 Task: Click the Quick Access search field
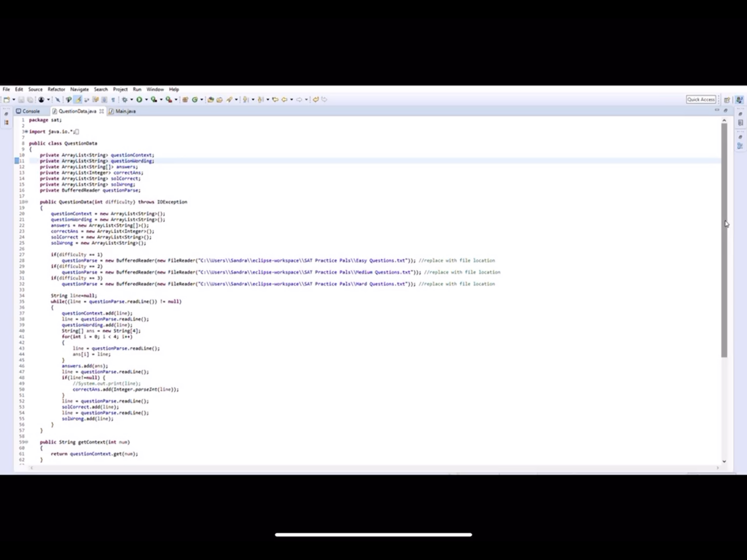[x=701, y=100]
